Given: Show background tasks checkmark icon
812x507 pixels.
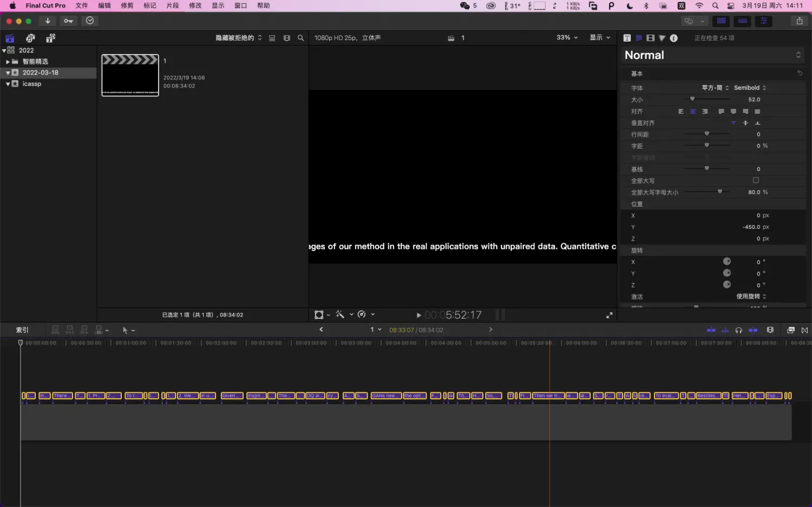Looking at the screenshot, I should pyautogui.click(x=90, y=21).
